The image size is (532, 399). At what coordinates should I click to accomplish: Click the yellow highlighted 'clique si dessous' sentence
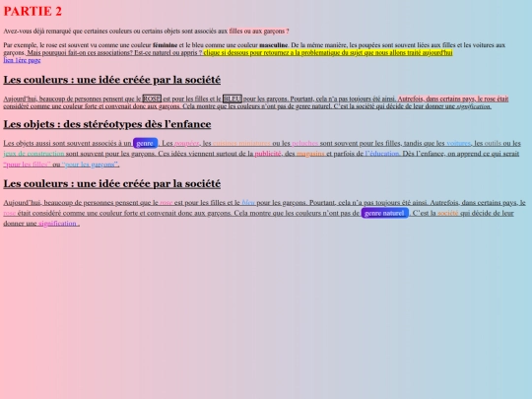pyautogui.click(x=328, y=52)
